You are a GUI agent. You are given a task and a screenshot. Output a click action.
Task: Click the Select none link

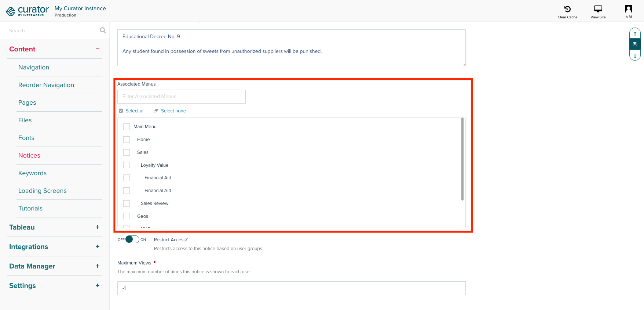[x=173, y=111]
